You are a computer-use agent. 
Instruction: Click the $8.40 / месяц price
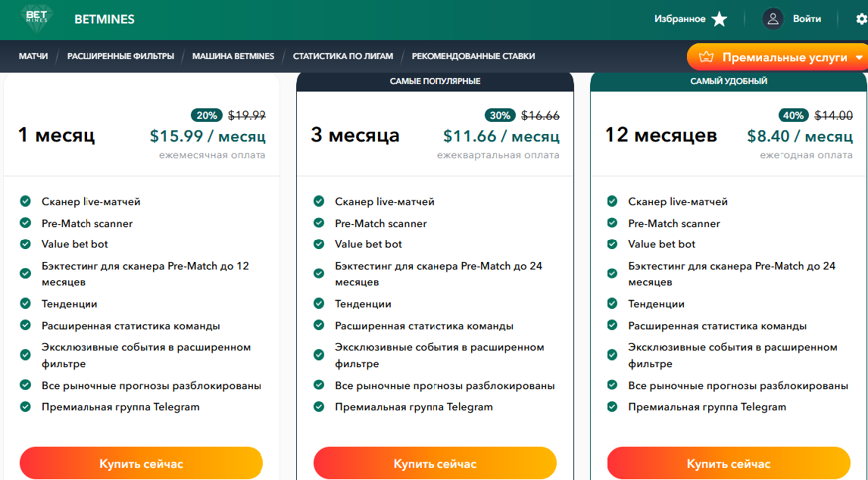click(800, 136)
